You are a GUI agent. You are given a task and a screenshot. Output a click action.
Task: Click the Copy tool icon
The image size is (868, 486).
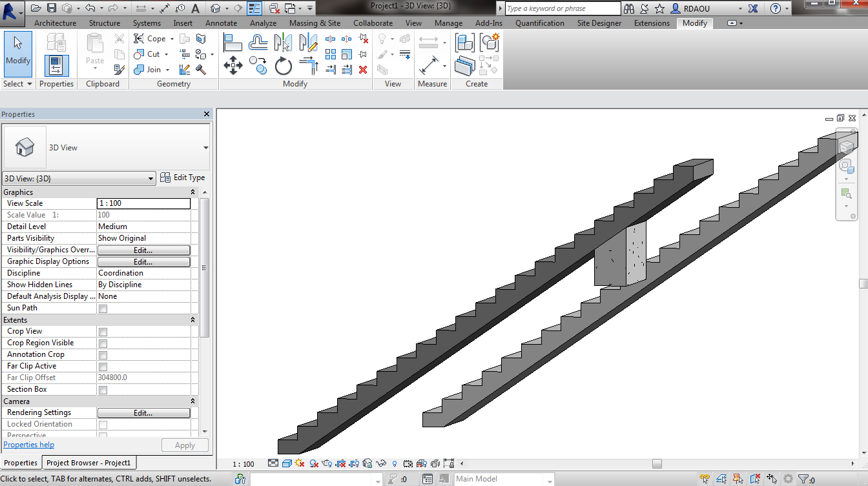pos(258,66)
